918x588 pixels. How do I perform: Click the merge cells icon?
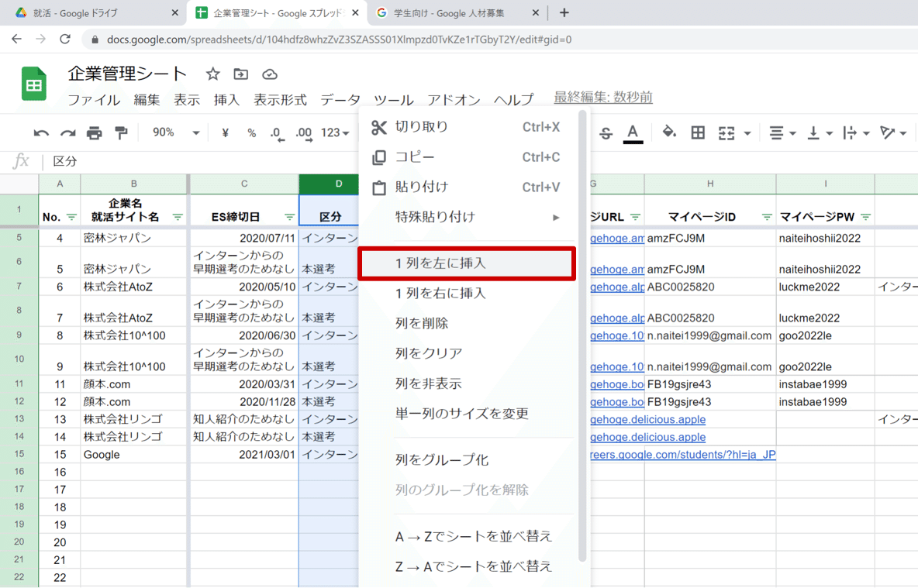[726, 133]
